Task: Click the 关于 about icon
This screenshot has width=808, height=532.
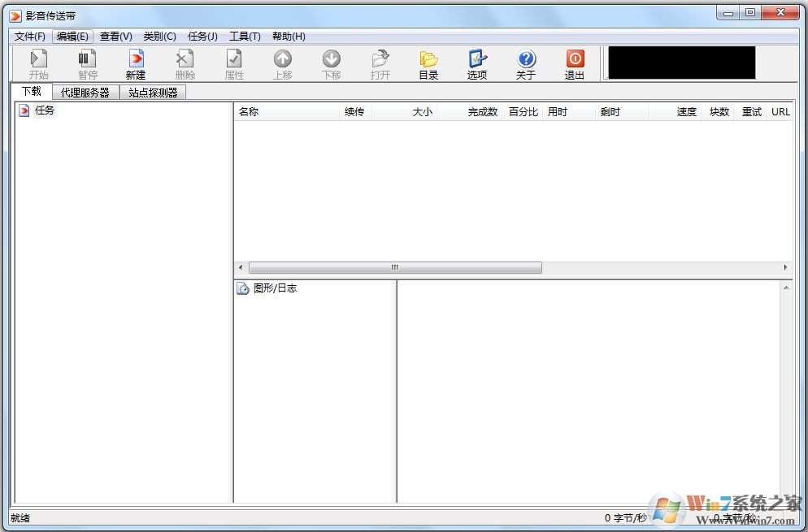Action: tap(526, 63)
